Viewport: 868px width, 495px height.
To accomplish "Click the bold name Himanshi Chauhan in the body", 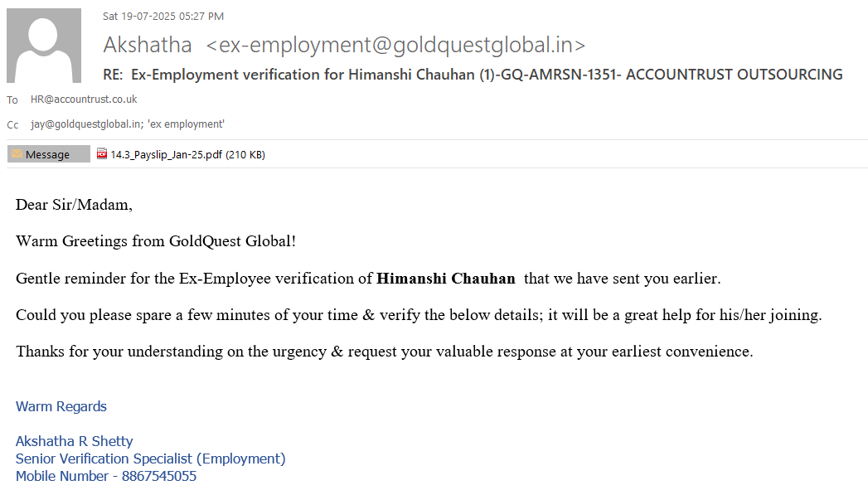I will (x=446, y=279).
